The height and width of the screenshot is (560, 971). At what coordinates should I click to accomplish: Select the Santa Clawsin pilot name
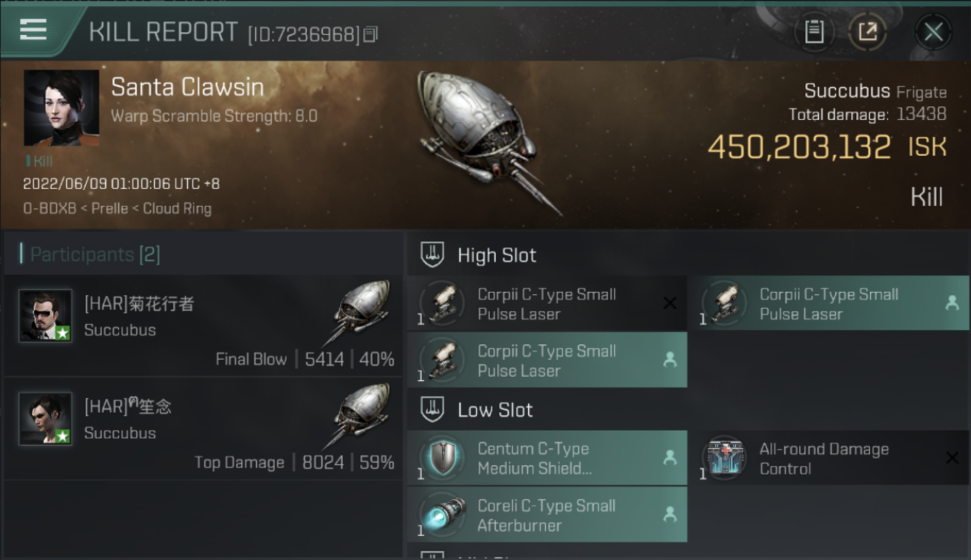click(187, 87)
